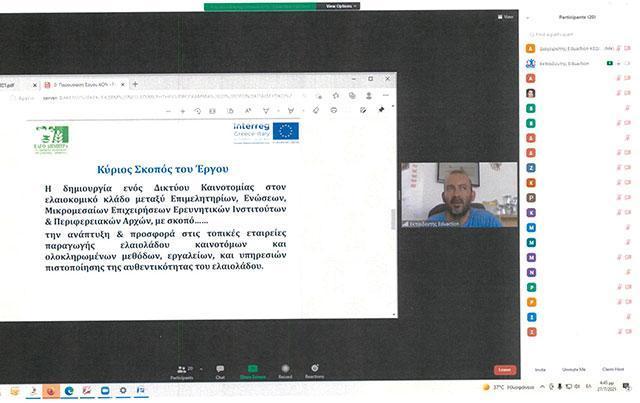Screen dimensions: 640x403
Task: Switch to the browser tab with PDF presentation
Action: click(x=83, y=85)
